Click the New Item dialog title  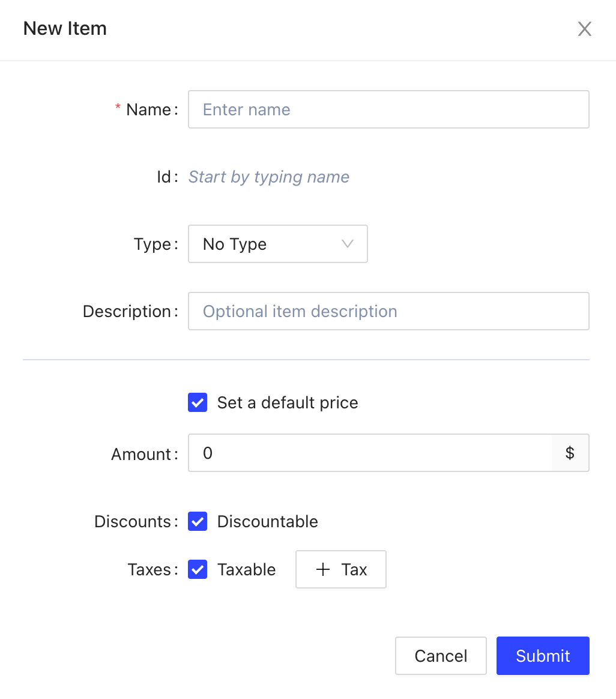coord(65,28)
